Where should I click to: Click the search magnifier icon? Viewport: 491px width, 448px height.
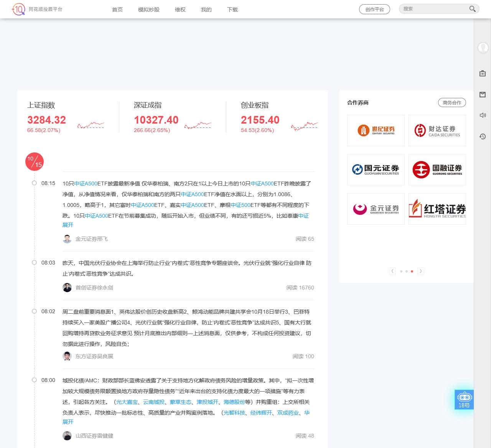coord(472,9)
